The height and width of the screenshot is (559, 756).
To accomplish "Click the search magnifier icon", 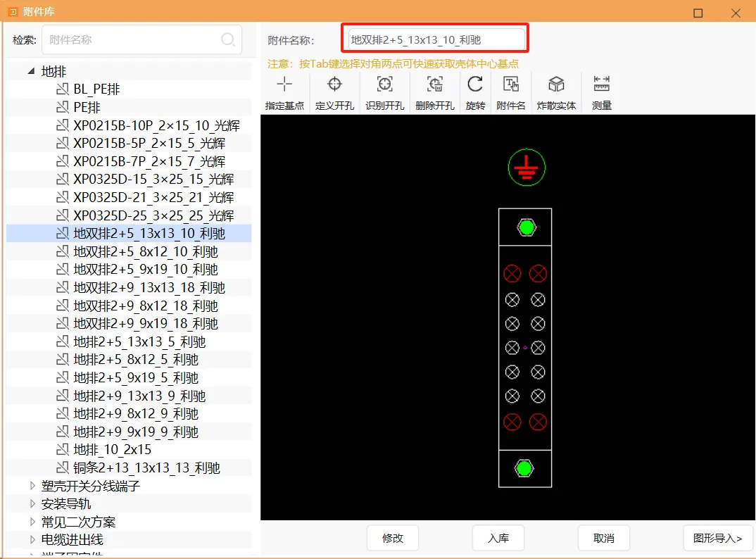I will tap(228, 39).
